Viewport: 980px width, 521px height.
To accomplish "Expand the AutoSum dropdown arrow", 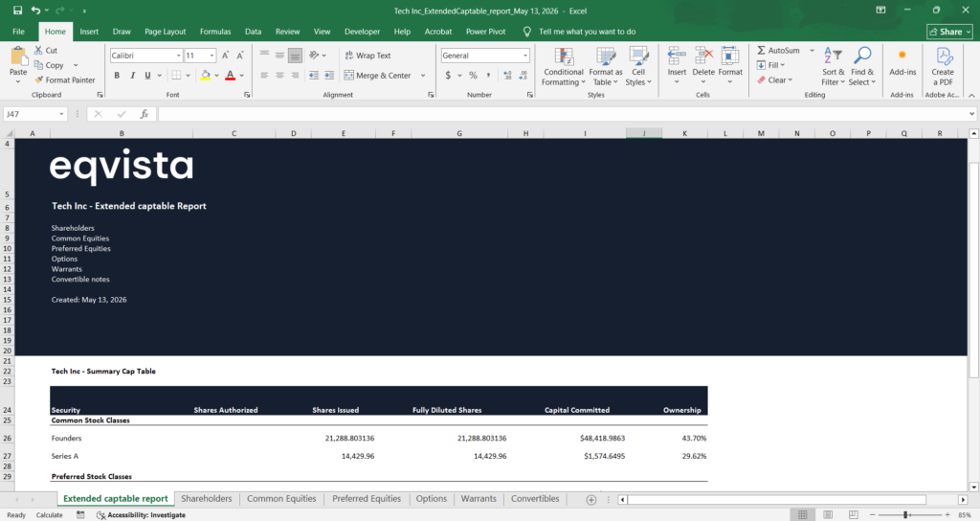I will click(x=812, y=50).
